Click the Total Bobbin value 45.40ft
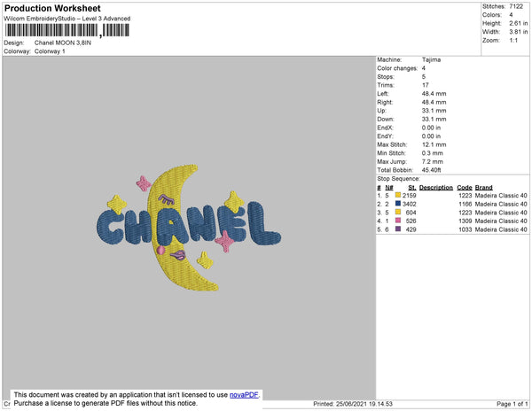This screenshot has width=532, height=411. click(432, 170)
